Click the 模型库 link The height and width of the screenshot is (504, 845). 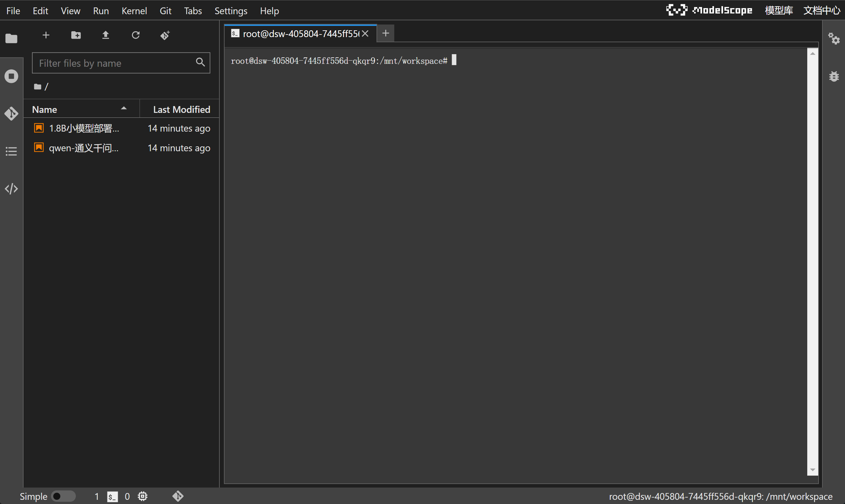click(x=779, y=11)
